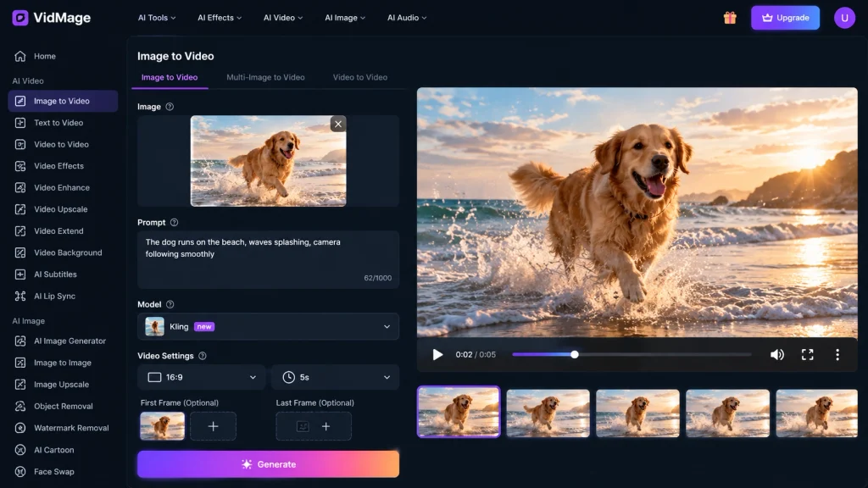
Task: Open Video Enhance tool
Action: pos(63,187)
